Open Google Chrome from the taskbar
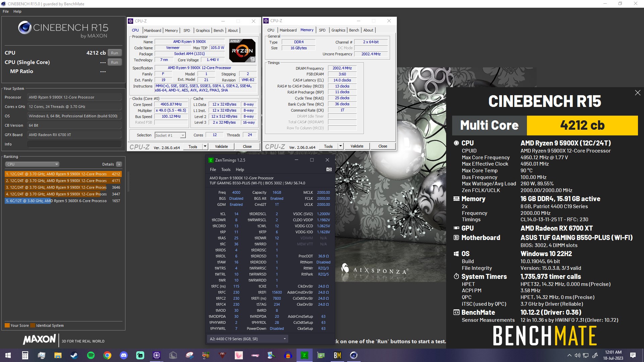 [x=107, y=355]
